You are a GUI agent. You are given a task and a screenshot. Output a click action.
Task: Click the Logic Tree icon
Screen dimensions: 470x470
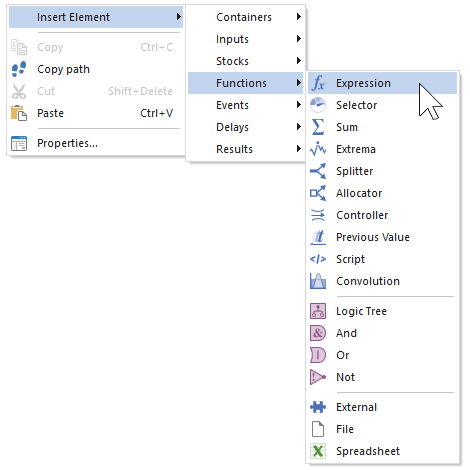[x=318, y=311]
